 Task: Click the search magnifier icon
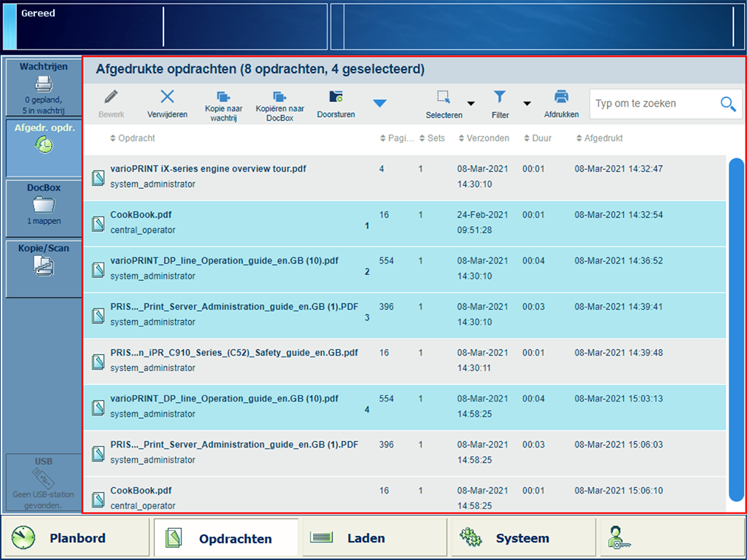727,104
